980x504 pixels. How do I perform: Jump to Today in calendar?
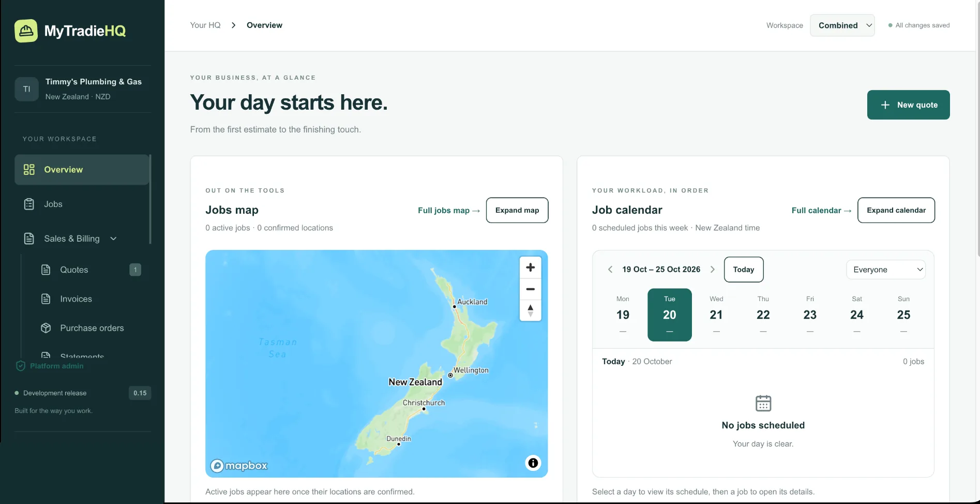(x=744, y=270)
